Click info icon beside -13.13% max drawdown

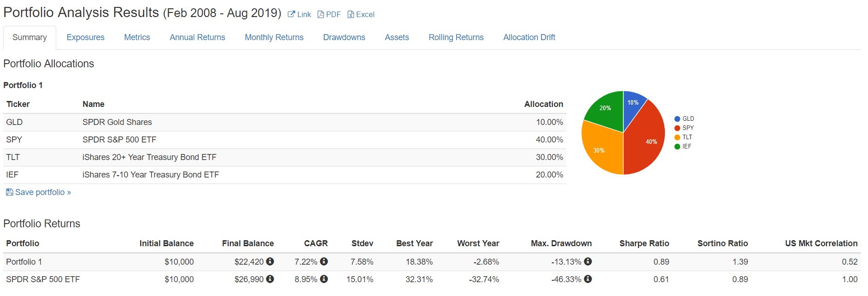click(588, 261)
